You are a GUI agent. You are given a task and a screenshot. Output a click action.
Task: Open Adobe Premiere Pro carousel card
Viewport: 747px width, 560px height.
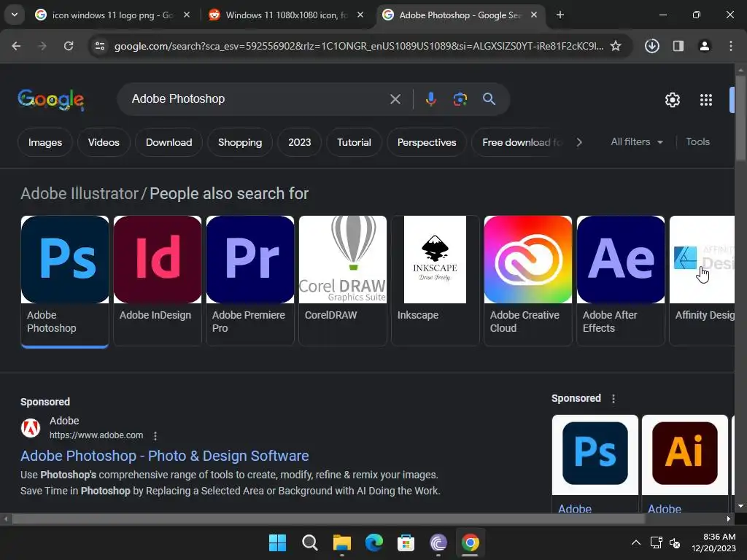click(250, 281)
